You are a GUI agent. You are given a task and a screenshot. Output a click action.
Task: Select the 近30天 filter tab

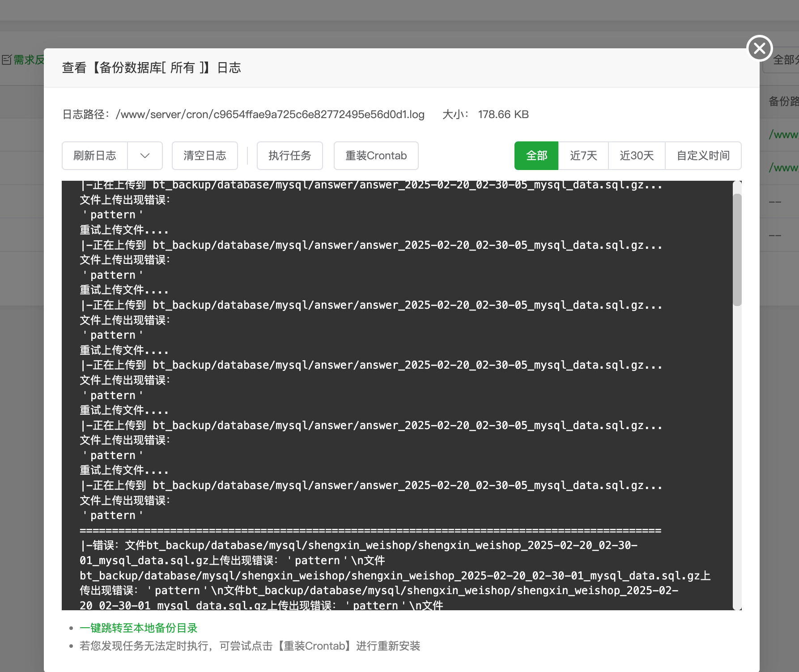pos(637,156)
